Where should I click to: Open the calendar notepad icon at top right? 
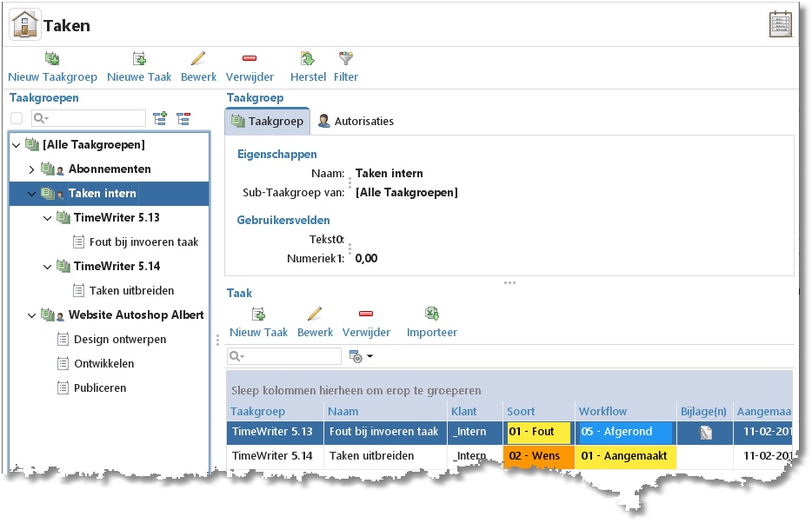(x=781, y=24)
